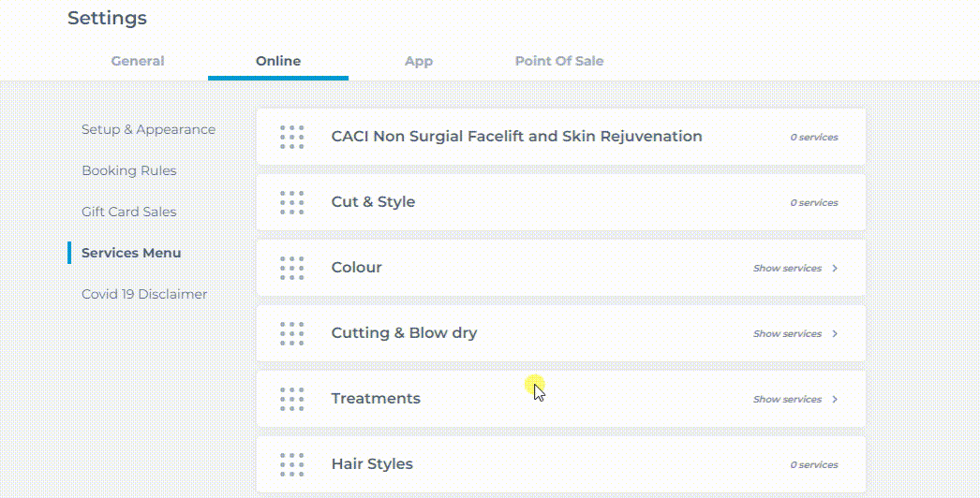Click the Treatments row drag handle
980x498 pixels.
[292, 400]
